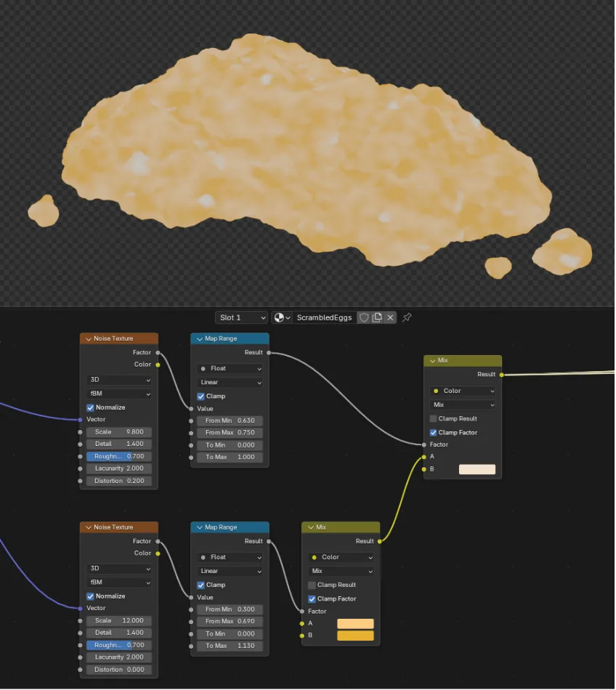Click the From Min 0.630 field

click(x=230, y=421)
